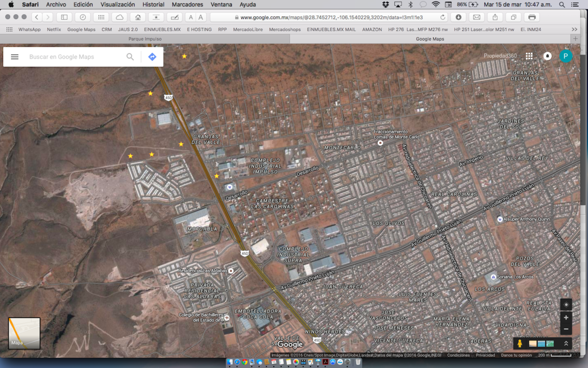
Task: Open the Safari Show All Tabs button
Action: (514, 17)
